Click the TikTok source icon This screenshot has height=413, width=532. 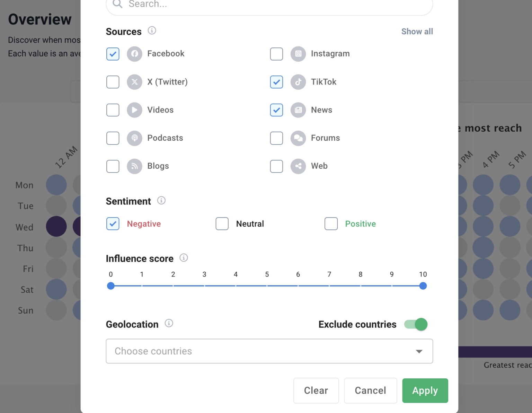click(x=298, y=82)
